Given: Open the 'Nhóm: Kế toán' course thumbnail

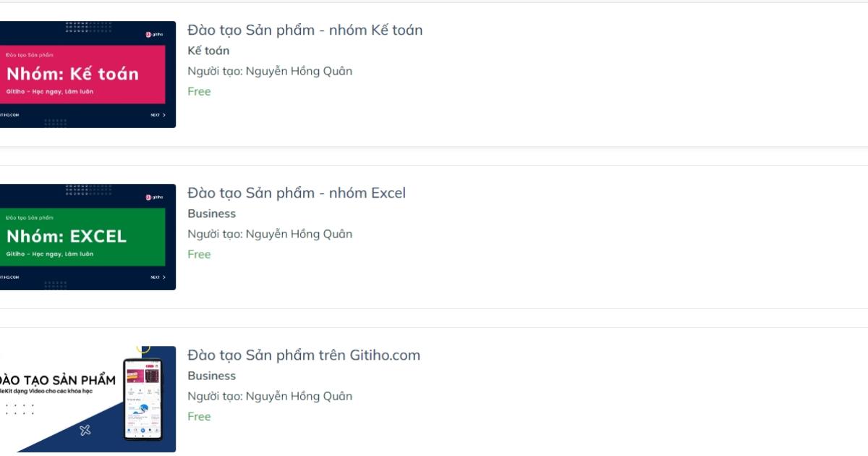Looking at the screenshot, I should click(72, 72).
